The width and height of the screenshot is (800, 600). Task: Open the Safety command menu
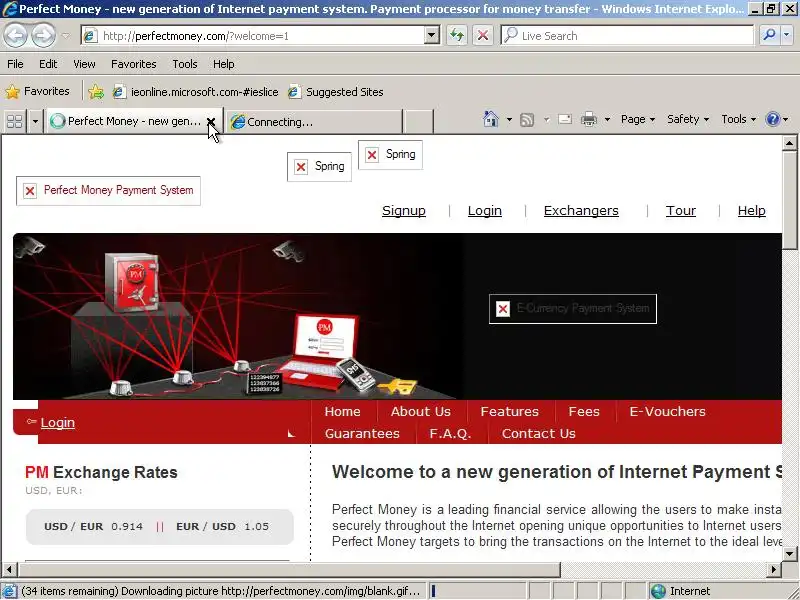(x=688, y=119)
